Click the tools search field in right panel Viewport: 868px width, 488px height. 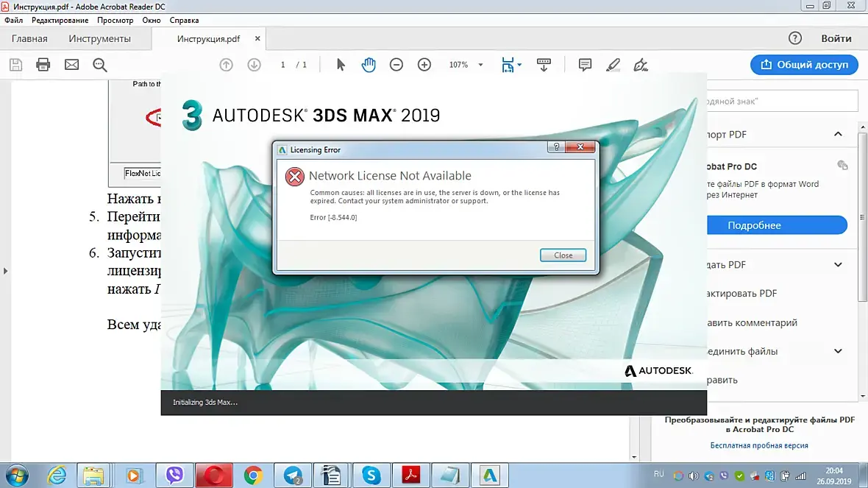pyautogui.click(x=782, y=102)
